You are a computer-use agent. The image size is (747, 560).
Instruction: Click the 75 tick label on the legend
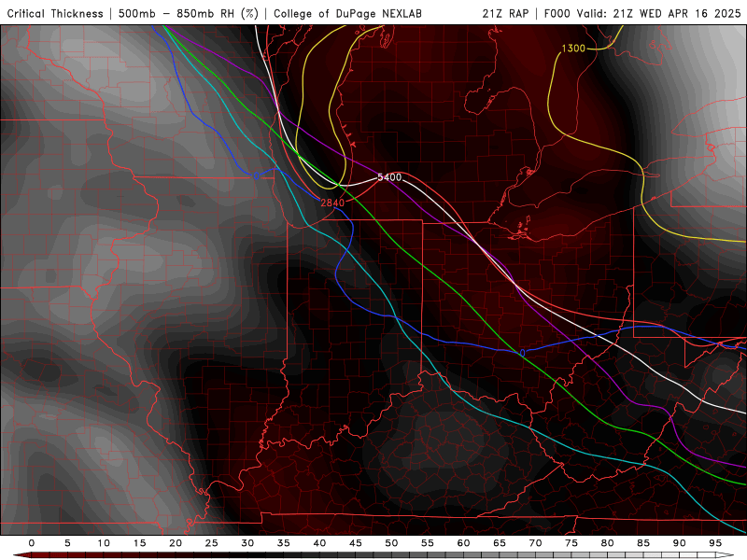(x=571, y=543)
